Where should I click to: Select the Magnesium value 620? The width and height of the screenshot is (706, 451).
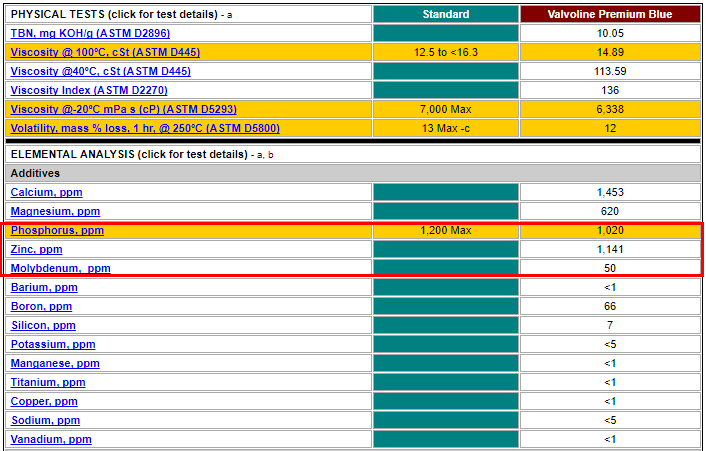610,212
